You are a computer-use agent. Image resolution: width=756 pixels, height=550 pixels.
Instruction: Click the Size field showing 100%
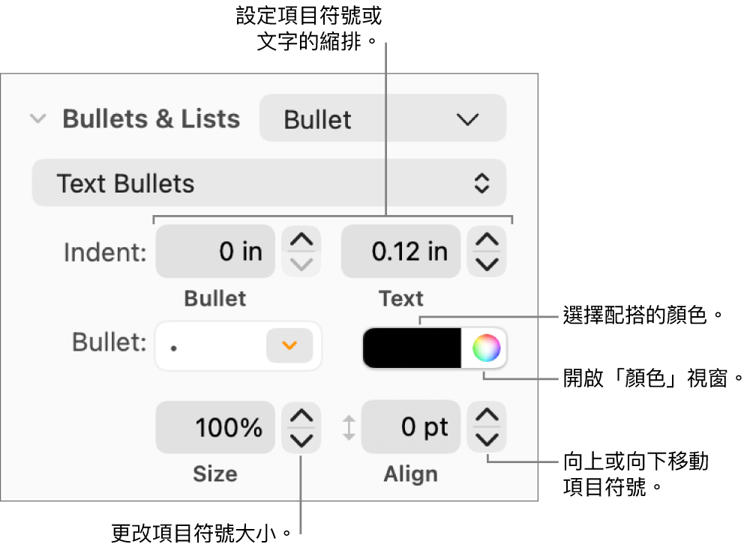click(215, 427)
